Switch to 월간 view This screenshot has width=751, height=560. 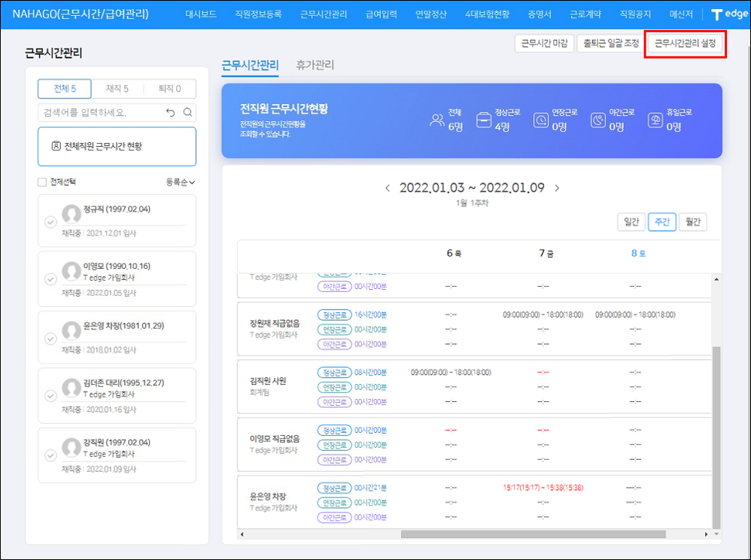click(x=692, y=222)
